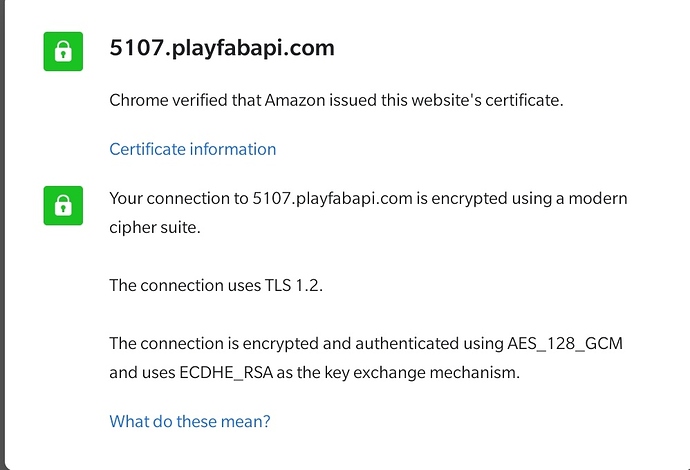
Task: Click the 'Your connection to 5107.playfabapi.com' line
Action: 368,198
